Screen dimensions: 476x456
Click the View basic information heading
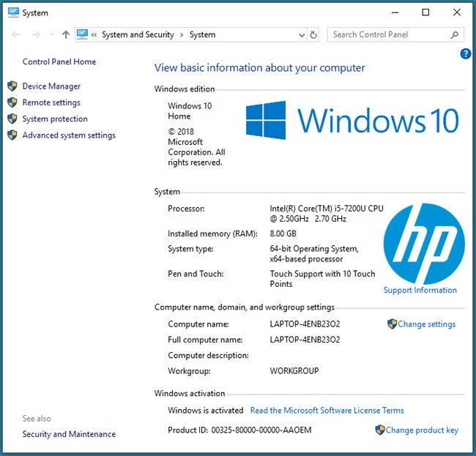pos(259,67)
